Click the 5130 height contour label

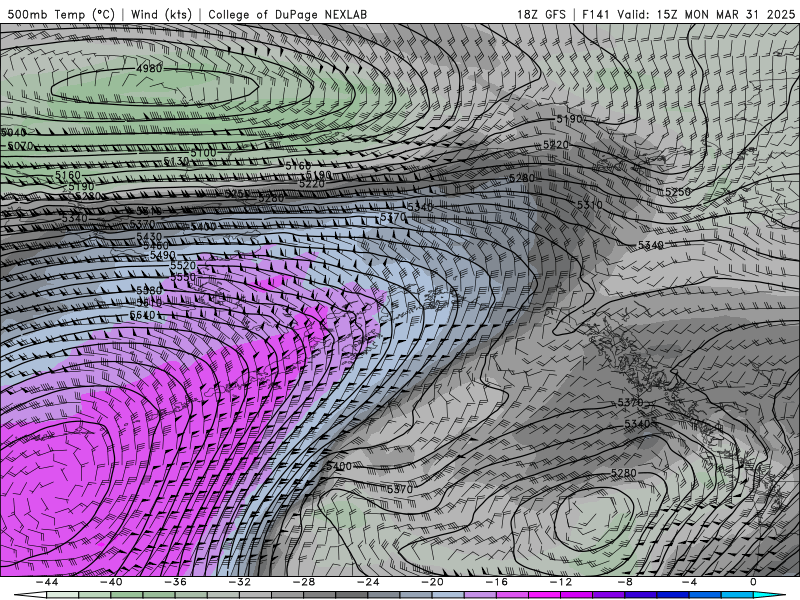177,161
